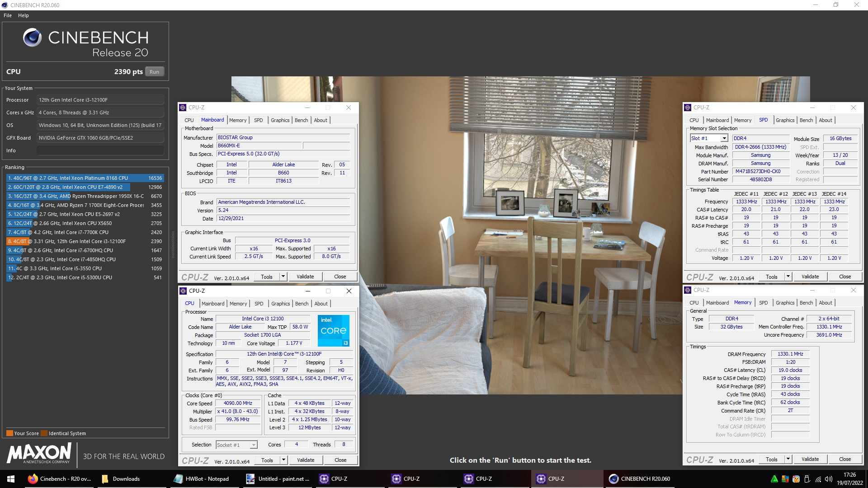The height and width of the screenshot is (488, 868).
Task: Open Downloads folder from taskbar
Action: (121, 479)
